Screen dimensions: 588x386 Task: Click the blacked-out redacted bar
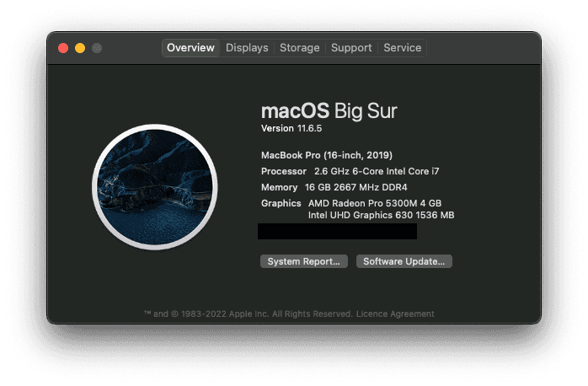click(337, 231)
